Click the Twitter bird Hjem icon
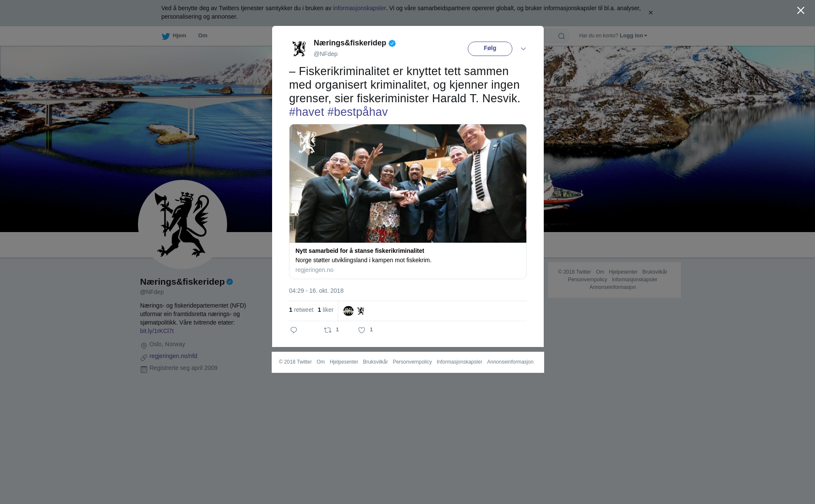The height and width of the screenshot is (504, 815). 166,36
